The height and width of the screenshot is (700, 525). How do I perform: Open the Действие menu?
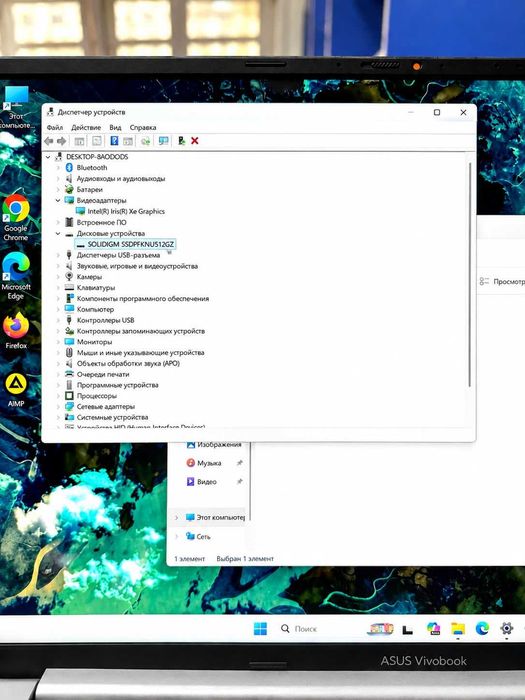[86, 128]
